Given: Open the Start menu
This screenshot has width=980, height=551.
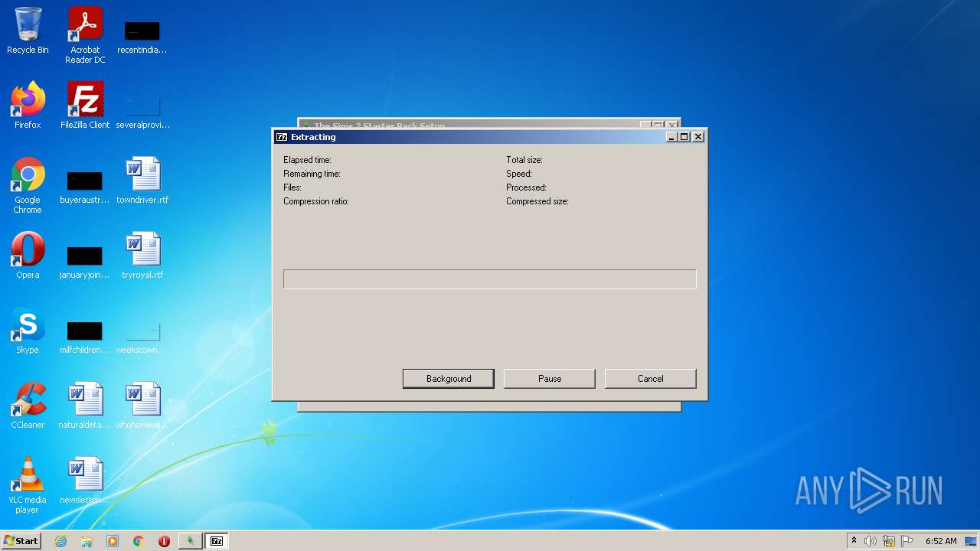Looking at the screenshot, I should coord(21,541).
